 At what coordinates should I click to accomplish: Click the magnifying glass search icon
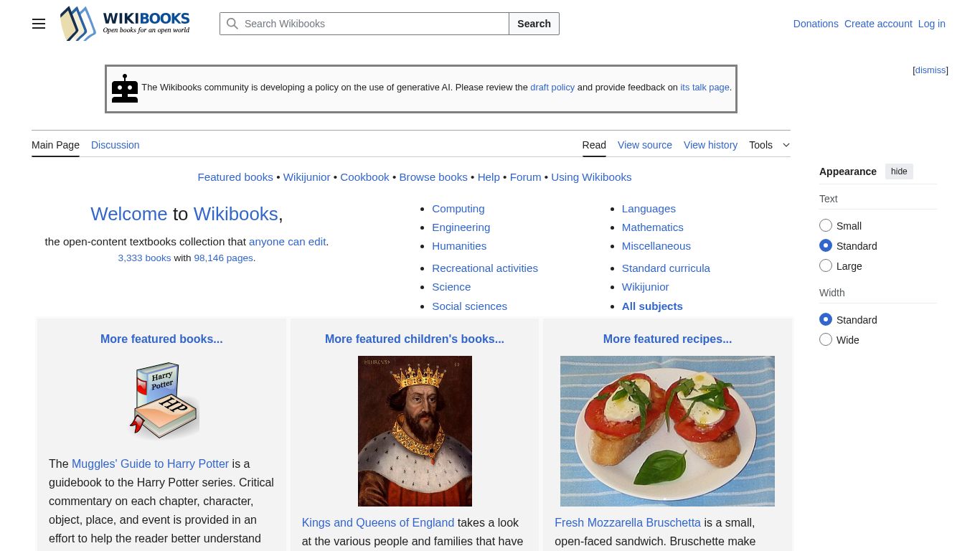pyautogui.click(x=232, y=24)
